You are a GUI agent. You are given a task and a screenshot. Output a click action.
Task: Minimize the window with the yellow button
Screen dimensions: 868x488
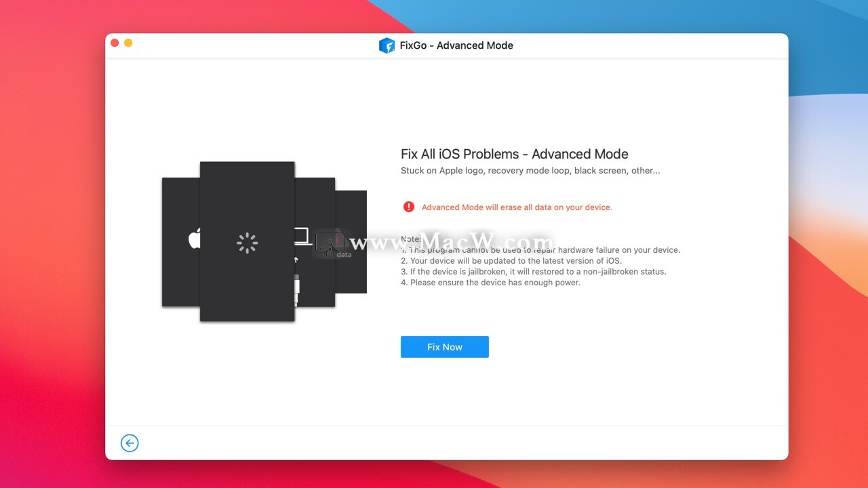click(128, 43)
